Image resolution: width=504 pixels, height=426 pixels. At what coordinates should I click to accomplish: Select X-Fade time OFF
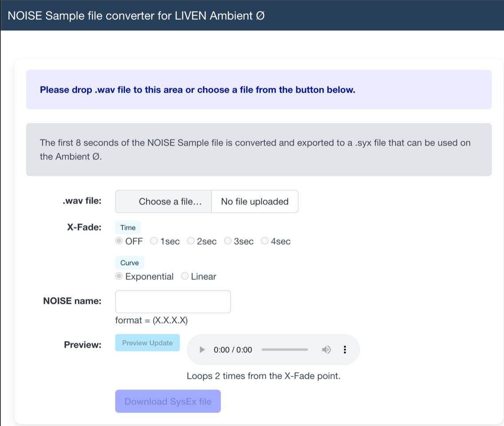coord(119,241)
